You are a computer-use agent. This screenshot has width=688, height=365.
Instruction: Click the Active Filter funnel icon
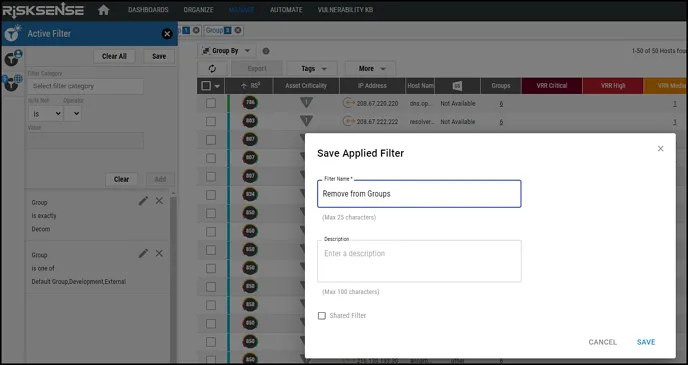[x=12, y=33]
